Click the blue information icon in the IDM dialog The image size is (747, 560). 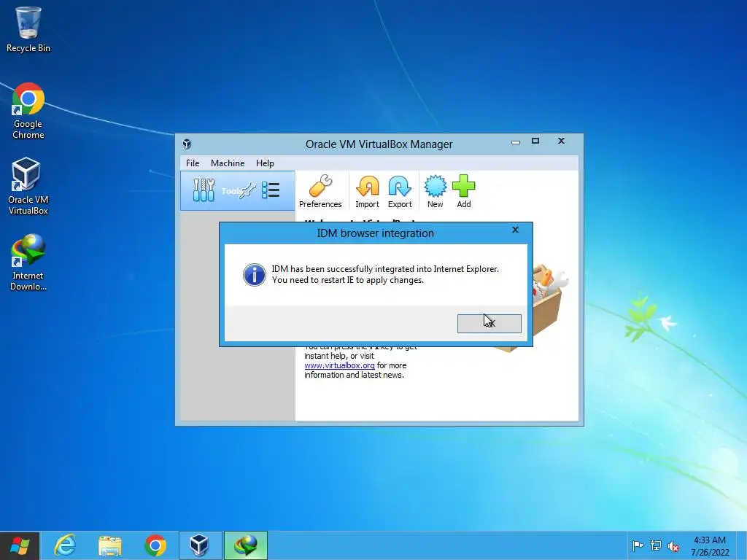(x=255, y=274)
